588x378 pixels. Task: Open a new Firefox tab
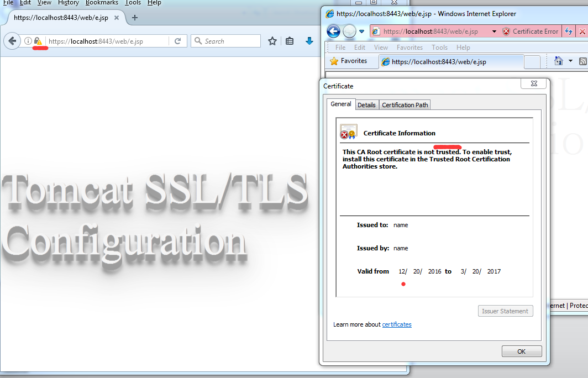tap(135, 18)
